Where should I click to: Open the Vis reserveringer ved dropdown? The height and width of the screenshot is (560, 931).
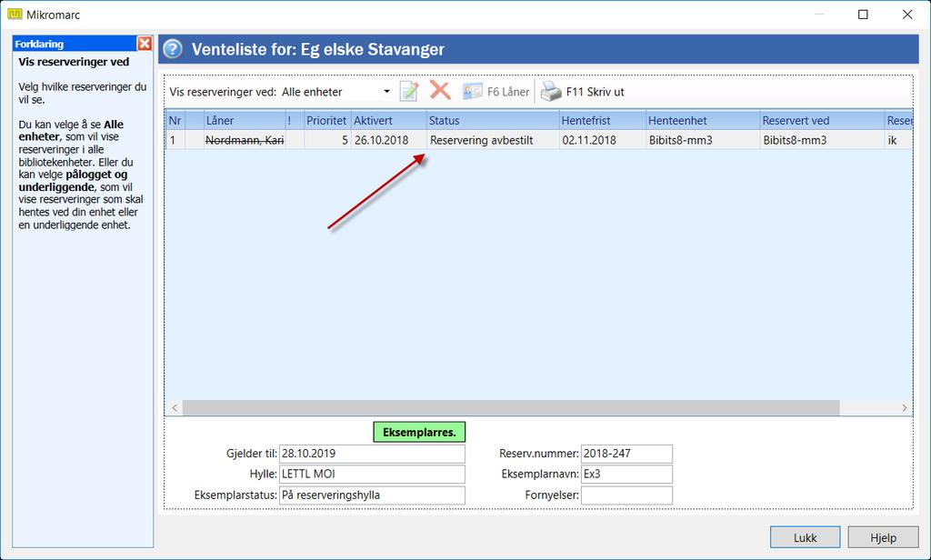pos(386,92)
